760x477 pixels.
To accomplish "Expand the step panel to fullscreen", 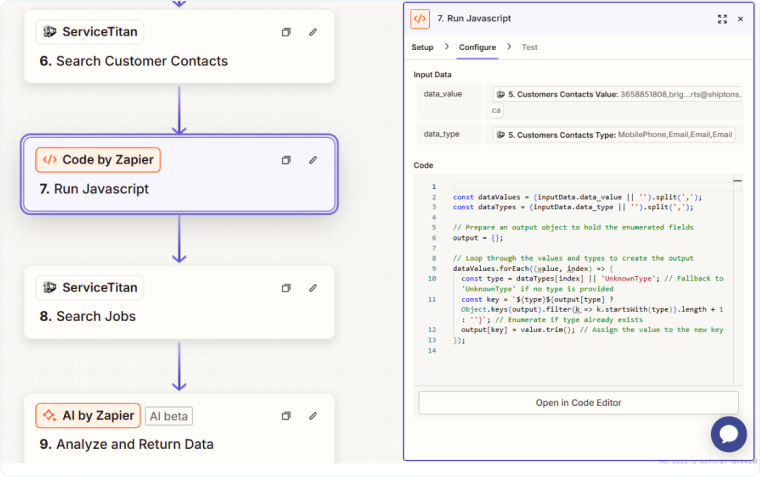I will click(722, 19).
